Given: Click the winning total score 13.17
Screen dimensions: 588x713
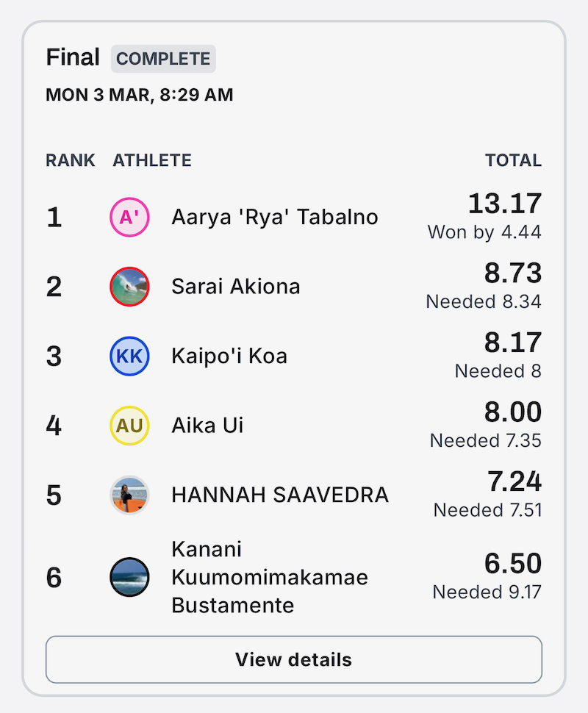Looking at the screenshot, I should 505,204.
